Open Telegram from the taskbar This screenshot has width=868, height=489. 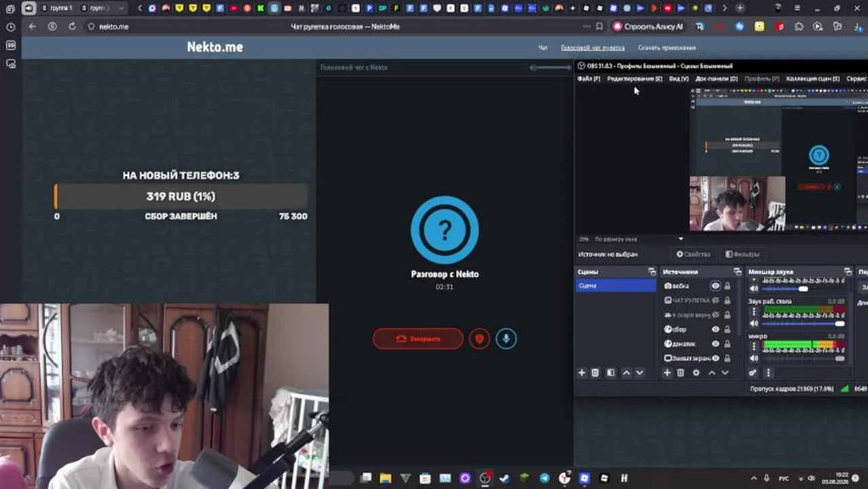545,478
